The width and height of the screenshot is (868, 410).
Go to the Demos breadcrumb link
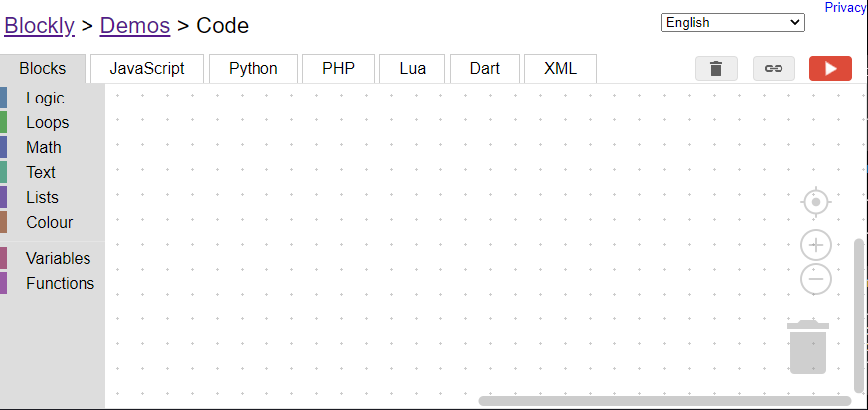tap(135, 26)
